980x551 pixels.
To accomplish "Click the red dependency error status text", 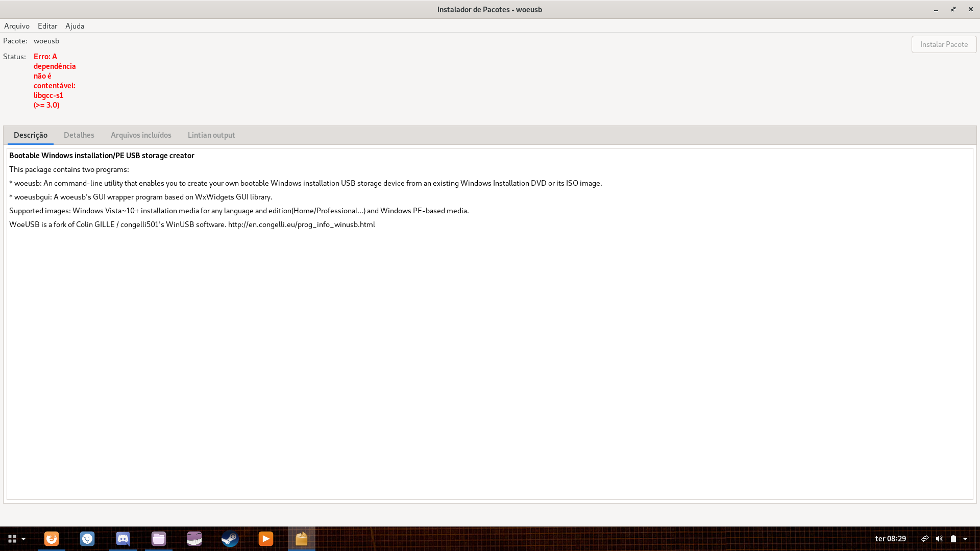I will click(x=55, y=81).
